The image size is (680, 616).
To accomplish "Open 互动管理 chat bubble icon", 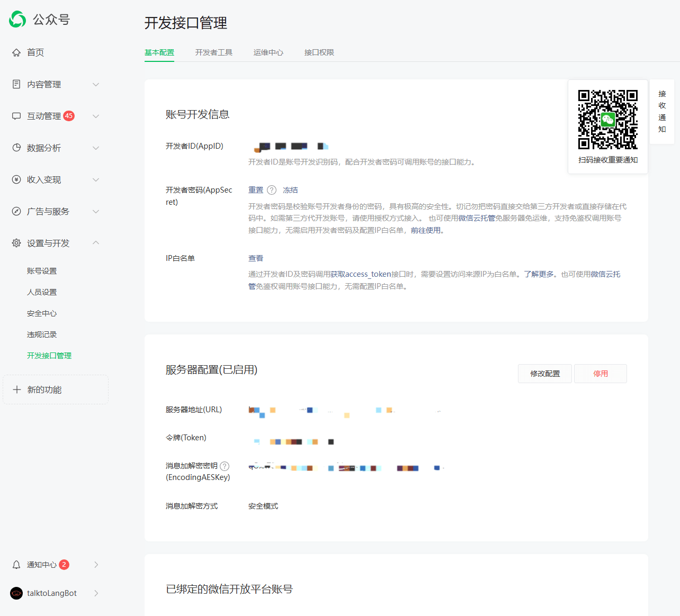I will click(16, 116).
